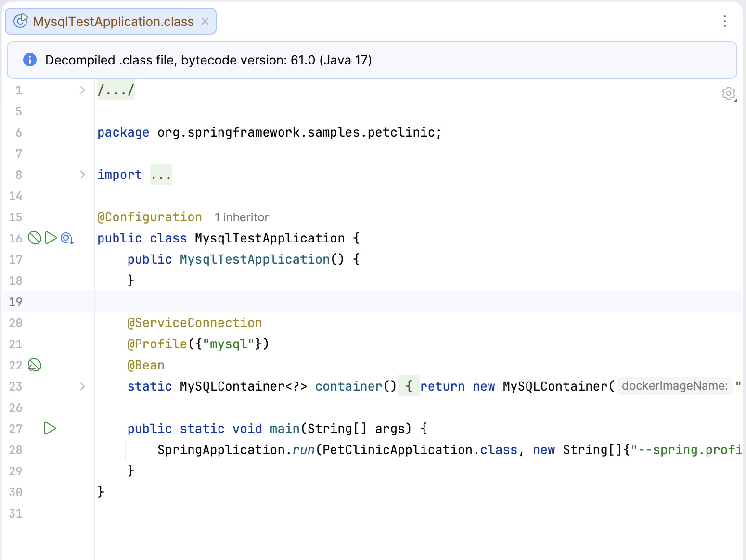Click the highlighted 'import ...' fold placeholder
This screenshot has height=560, width=746.
161,174
